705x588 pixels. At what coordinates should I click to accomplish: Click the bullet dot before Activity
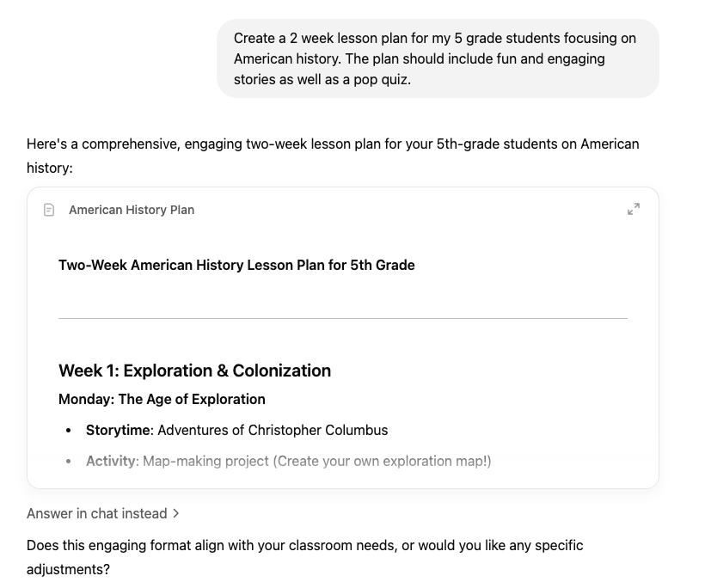(x=68, y=462)
